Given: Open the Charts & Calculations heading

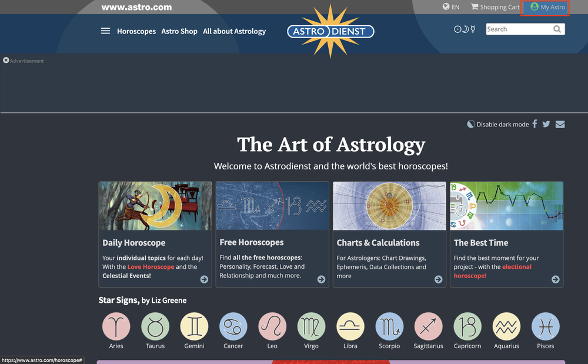Looking at the screenshot, I should 378,242.
